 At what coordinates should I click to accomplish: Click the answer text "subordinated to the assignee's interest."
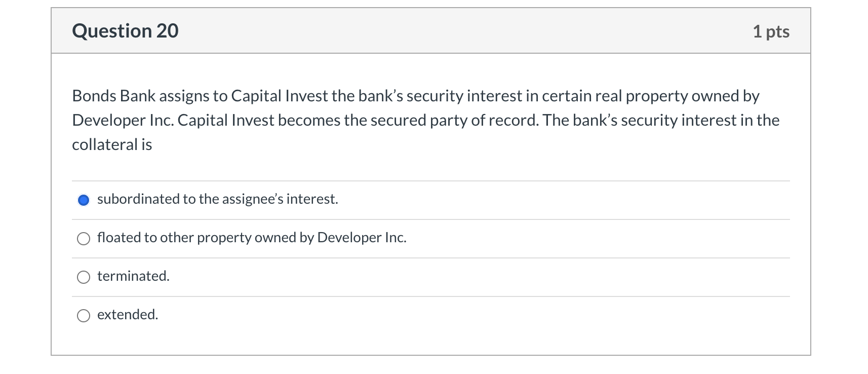click(217, 199)
